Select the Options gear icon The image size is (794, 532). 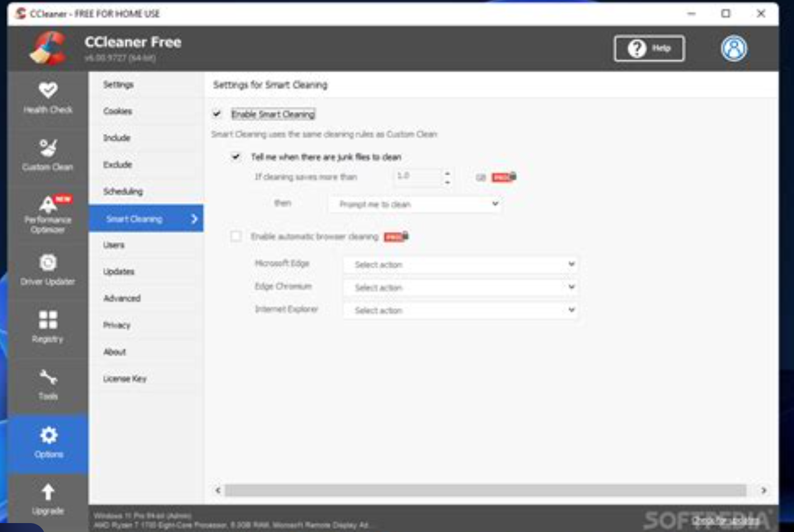[x=48, y=435]
